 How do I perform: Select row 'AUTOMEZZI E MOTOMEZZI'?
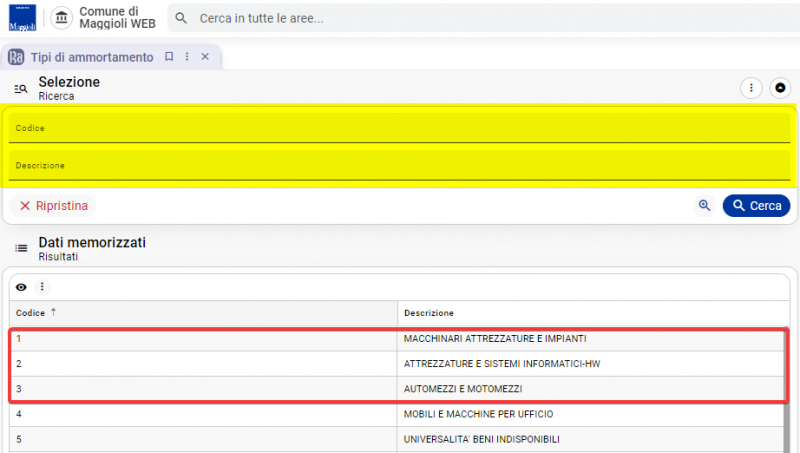click(x=397, y=389)
